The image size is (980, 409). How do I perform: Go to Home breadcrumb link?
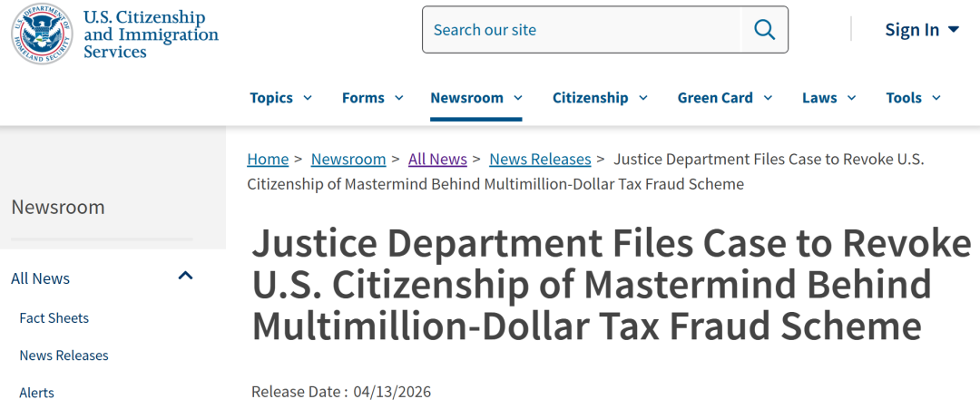click(268, 159)
